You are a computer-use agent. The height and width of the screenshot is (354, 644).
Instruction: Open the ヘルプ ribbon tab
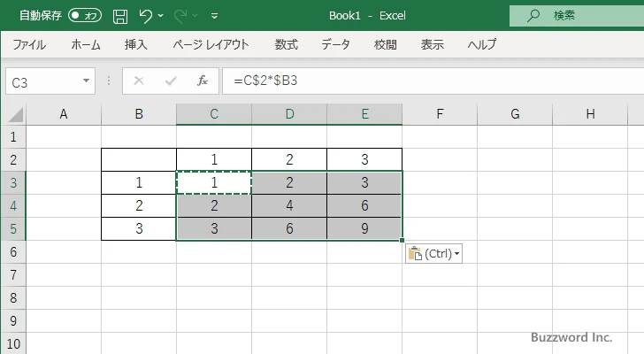pyautogui.click(x=482, y=44)
